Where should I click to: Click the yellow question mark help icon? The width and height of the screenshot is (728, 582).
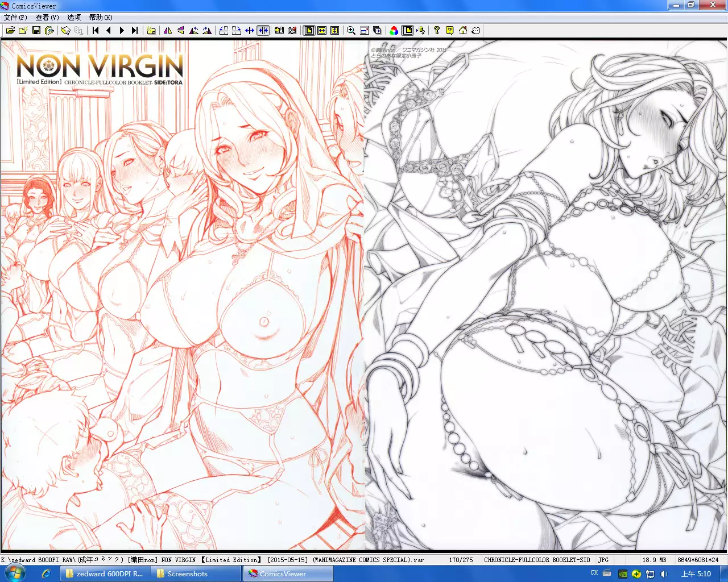tap(450, 31)
